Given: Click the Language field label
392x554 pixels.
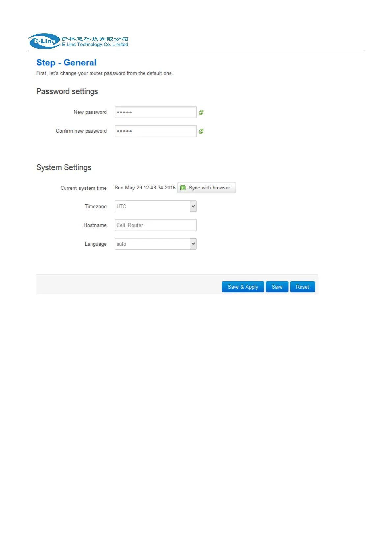Looking at the screenshot, I should coord(95,244).
